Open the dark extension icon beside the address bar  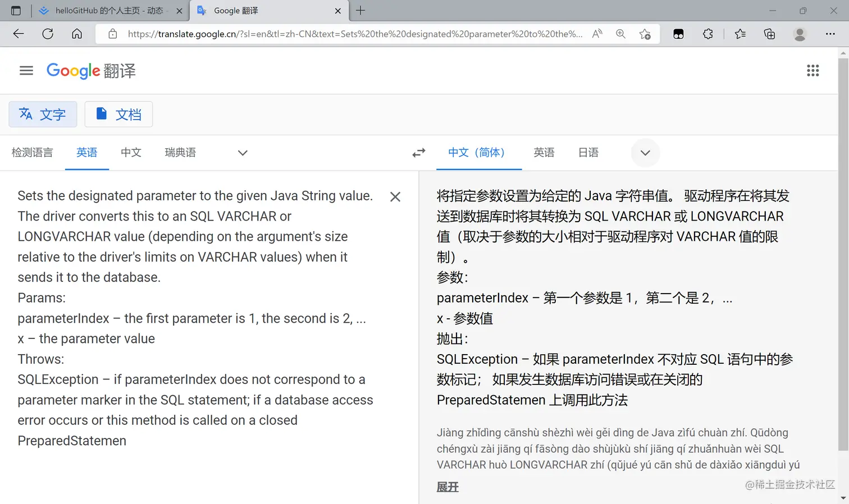[x=678, y=34]
